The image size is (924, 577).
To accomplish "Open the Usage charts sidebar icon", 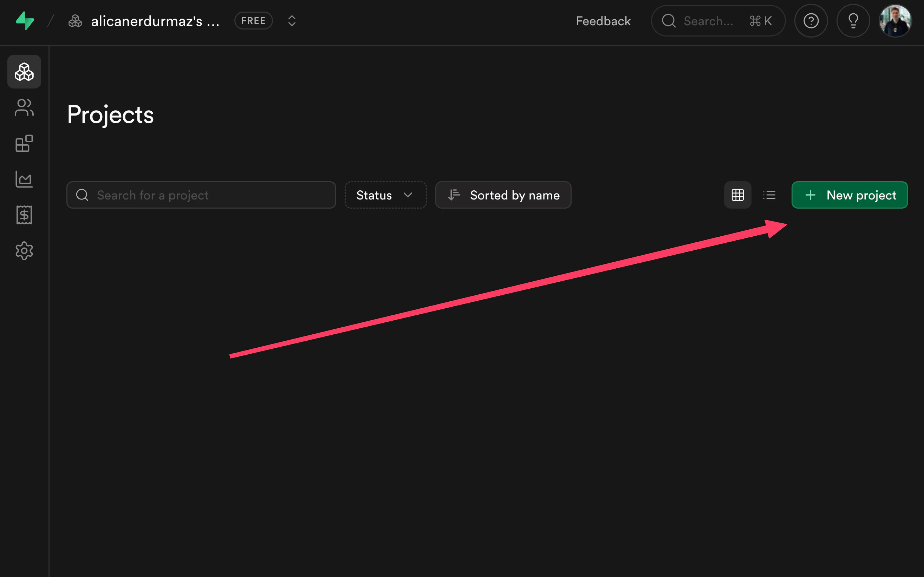I will point(24,179).
